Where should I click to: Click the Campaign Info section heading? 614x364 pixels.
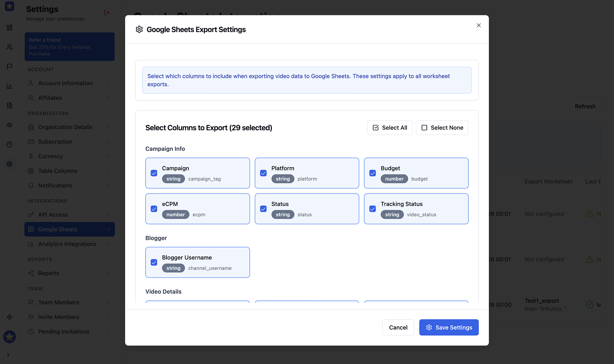pos(165,149)
